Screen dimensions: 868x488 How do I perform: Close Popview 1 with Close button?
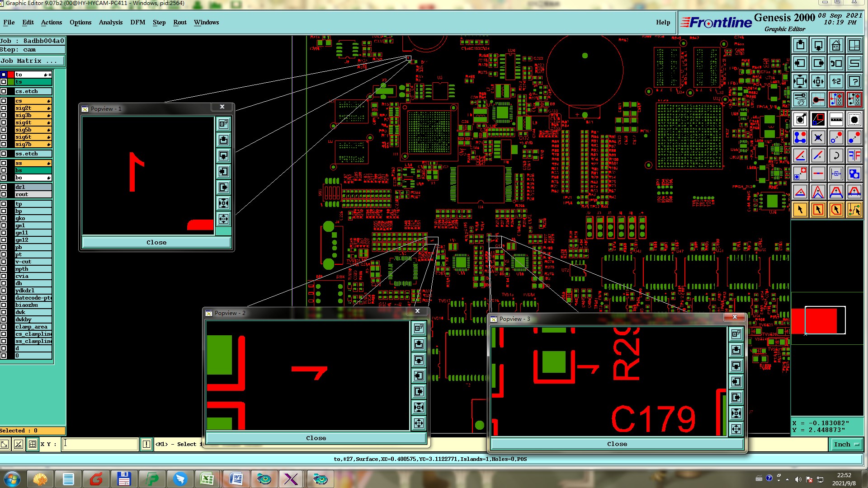pyautogui.click(x=156, y=243)
